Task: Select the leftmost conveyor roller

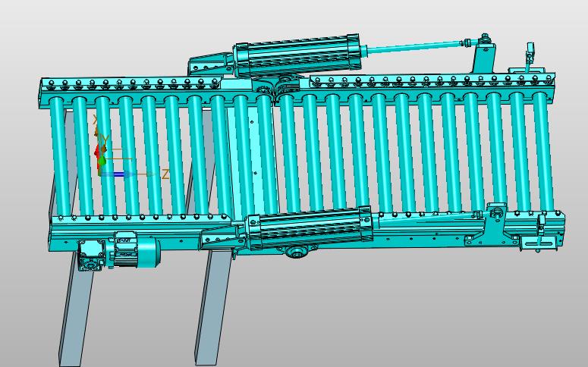Action: tap(61, 155)
